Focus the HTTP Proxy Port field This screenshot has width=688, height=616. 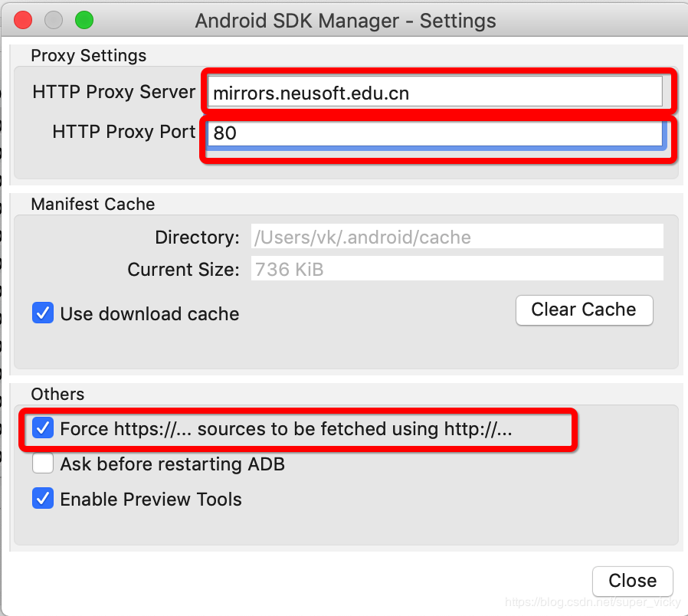(435, 133)
